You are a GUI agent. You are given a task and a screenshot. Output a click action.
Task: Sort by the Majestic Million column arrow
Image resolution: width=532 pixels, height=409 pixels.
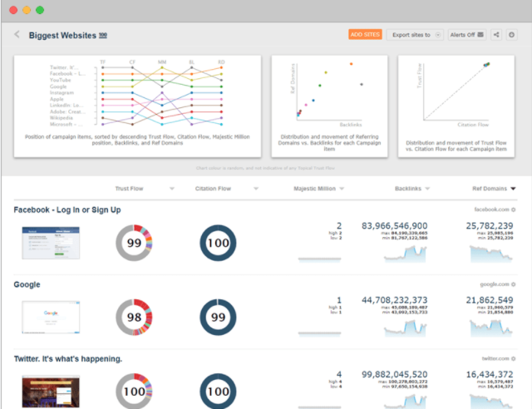pos(342,189)
